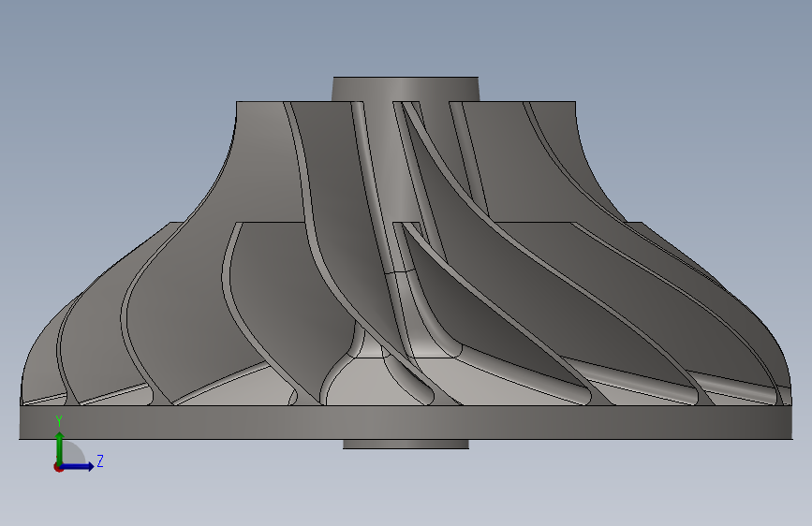Select the top hub cylinder face of the impeller
812x526 pixels.
pos(406,89)
